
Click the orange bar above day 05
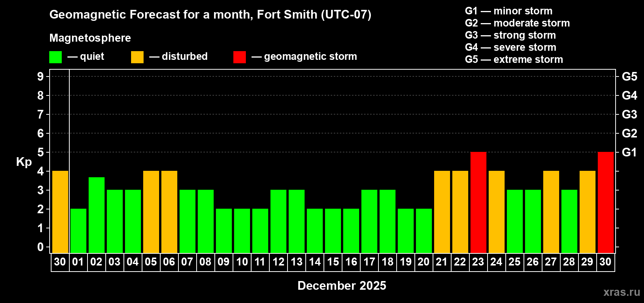pos(151,212)
